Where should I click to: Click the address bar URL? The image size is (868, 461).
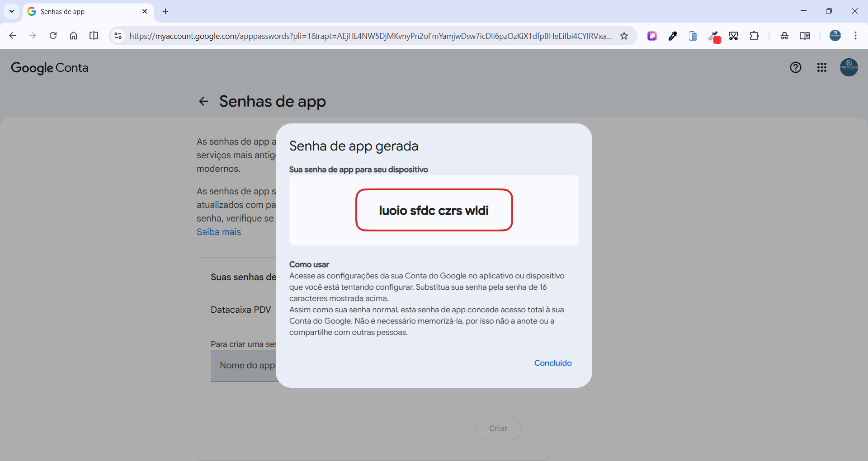click(x=371, y=36)
